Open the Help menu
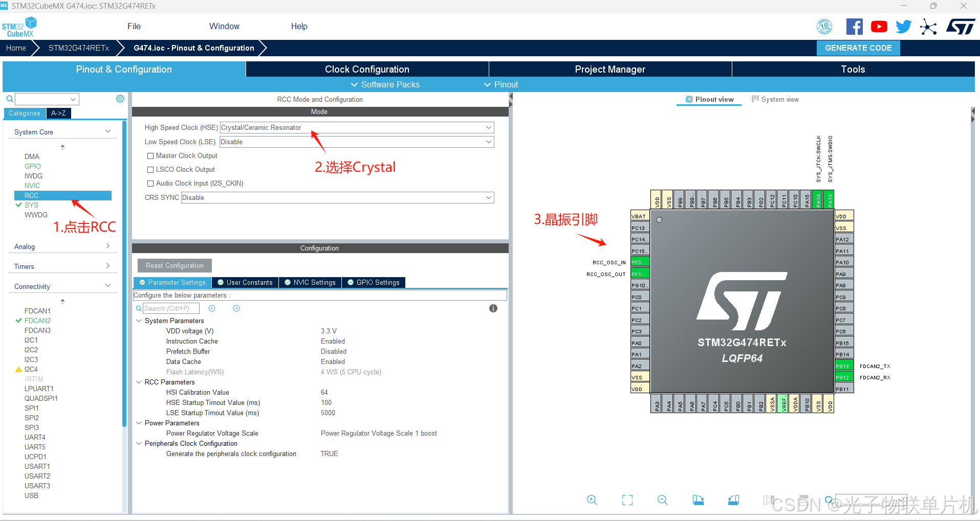The height and width of the screenshot is (521, 980). tap(299, 26)
